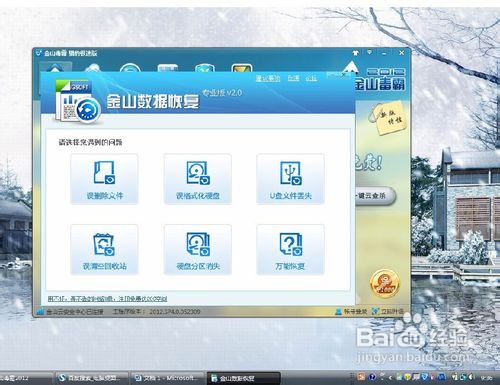The height and width of the screenshot is (385, 500).
Task: Minimize the 金山毒霸 window
Action: click(384, 53)
